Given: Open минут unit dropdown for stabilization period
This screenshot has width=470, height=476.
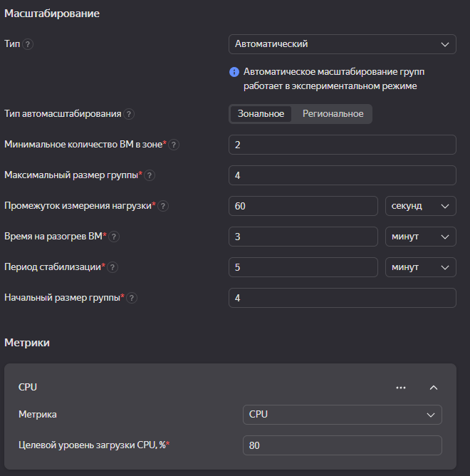Looking at the screenshot, I should tap(421, 267).
